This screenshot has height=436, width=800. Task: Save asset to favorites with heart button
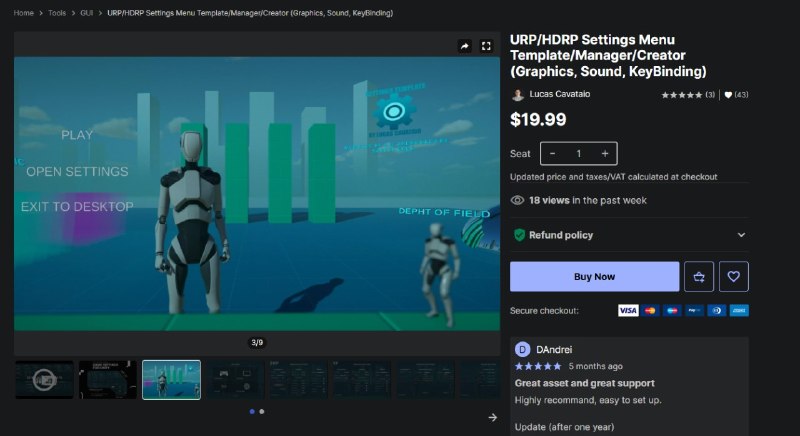(734, 276)
